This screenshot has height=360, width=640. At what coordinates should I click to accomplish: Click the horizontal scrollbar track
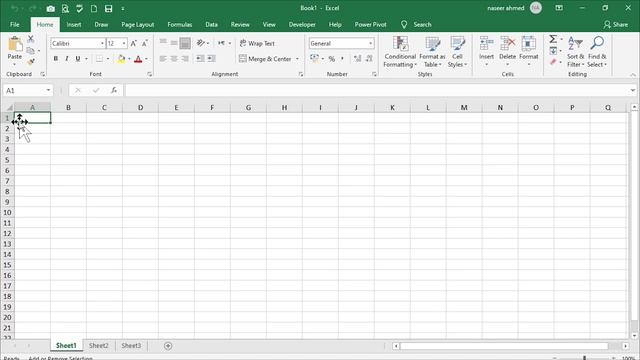pos(510,346)
